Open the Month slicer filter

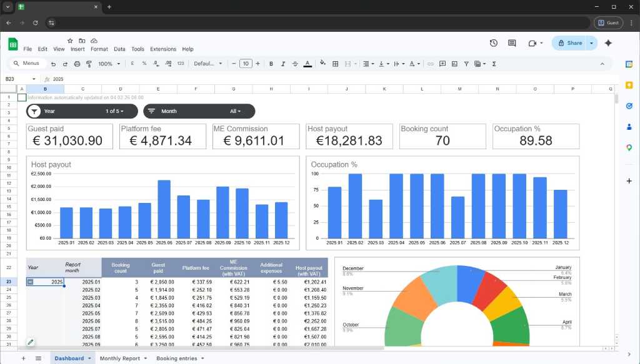[199, 111]
